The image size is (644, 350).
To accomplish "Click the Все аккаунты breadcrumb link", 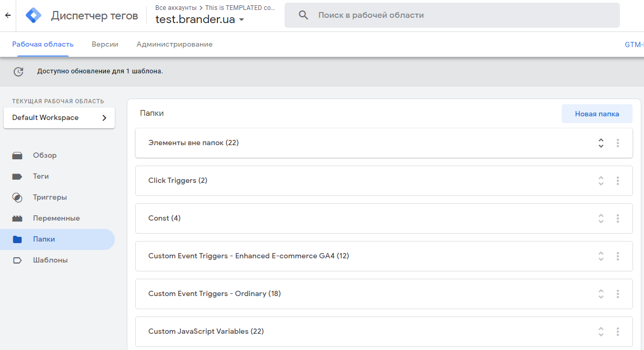I will pos(176,8).
